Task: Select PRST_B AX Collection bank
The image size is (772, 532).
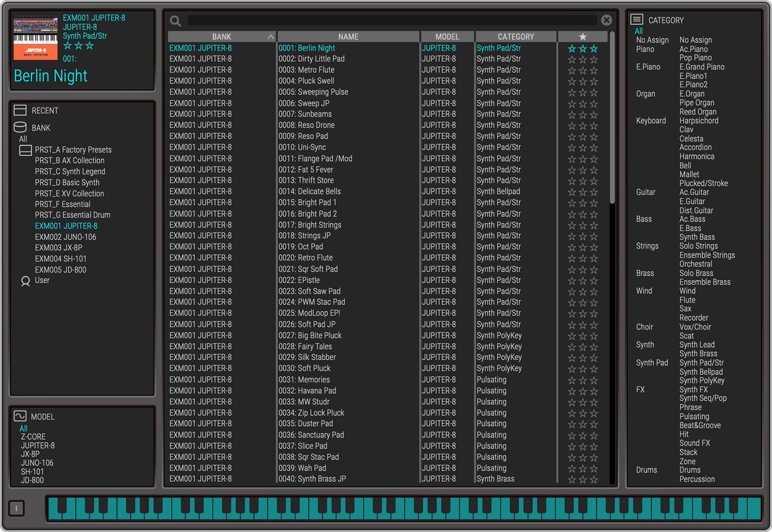Action: 69,160
